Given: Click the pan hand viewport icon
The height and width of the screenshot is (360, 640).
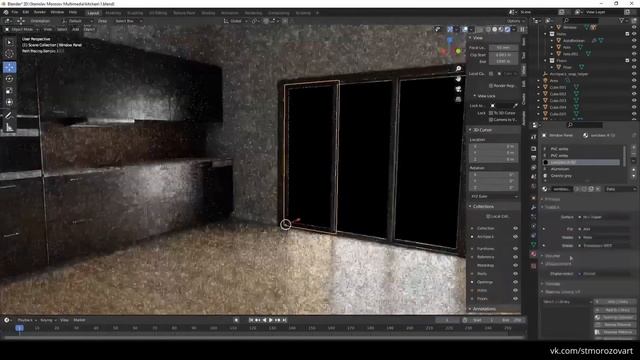Looking at the screenshot, I should [458, 79].
